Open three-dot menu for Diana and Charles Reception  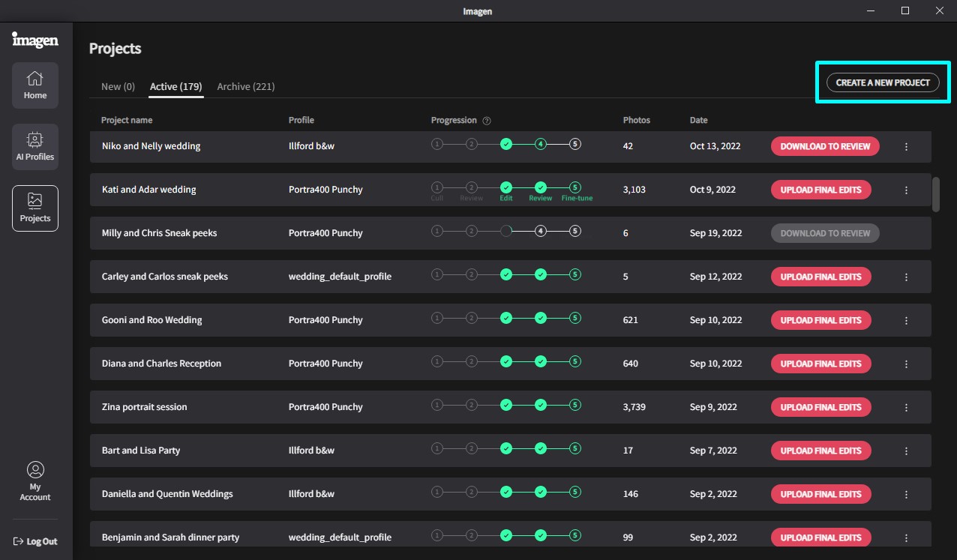click(x=906, y=364)
